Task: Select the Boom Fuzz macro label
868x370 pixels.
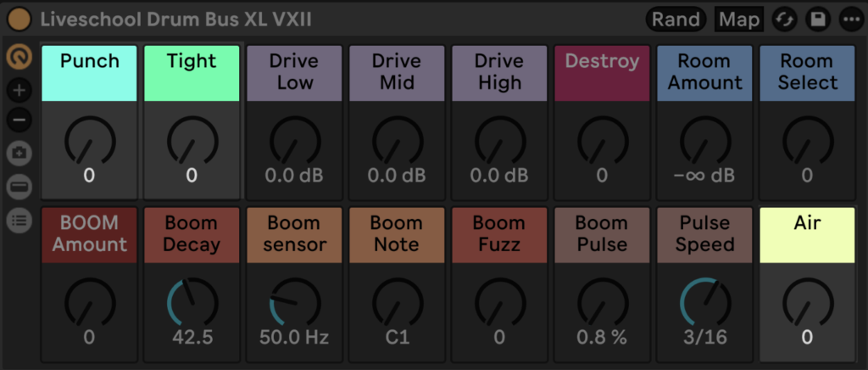Action: click(500, 235)
